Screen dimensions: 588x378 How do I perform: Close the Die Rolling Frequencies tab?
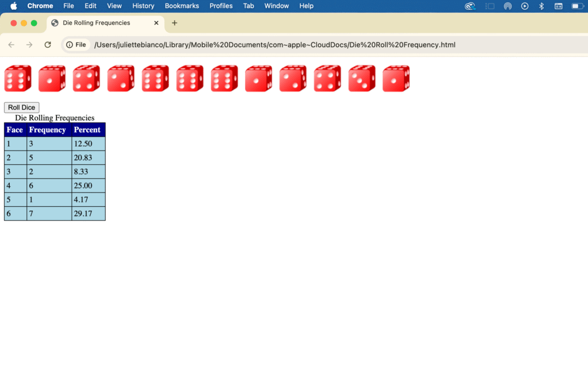(156, 23)
